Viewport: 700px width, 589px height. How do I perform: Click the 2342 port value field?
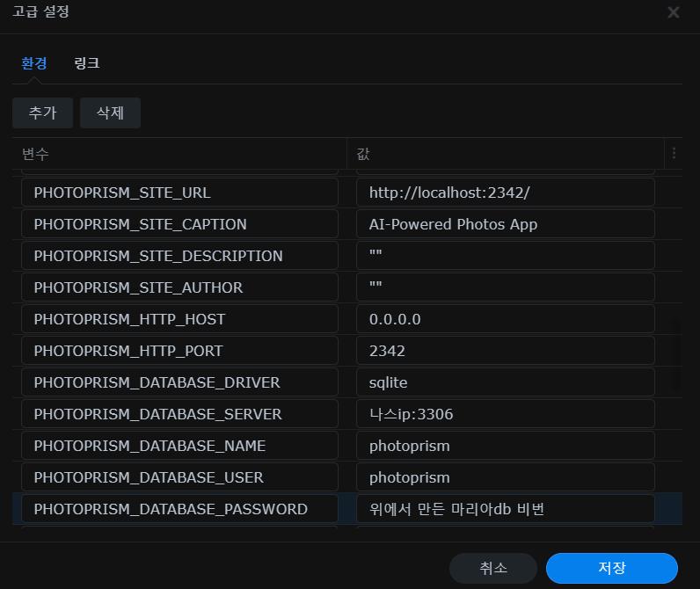[506, 351]
